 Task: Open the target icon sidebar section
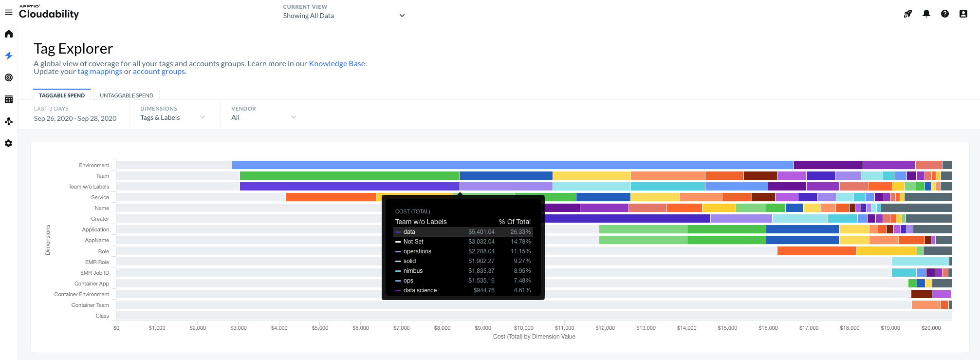pyautogui.click(x=9, y=77)
